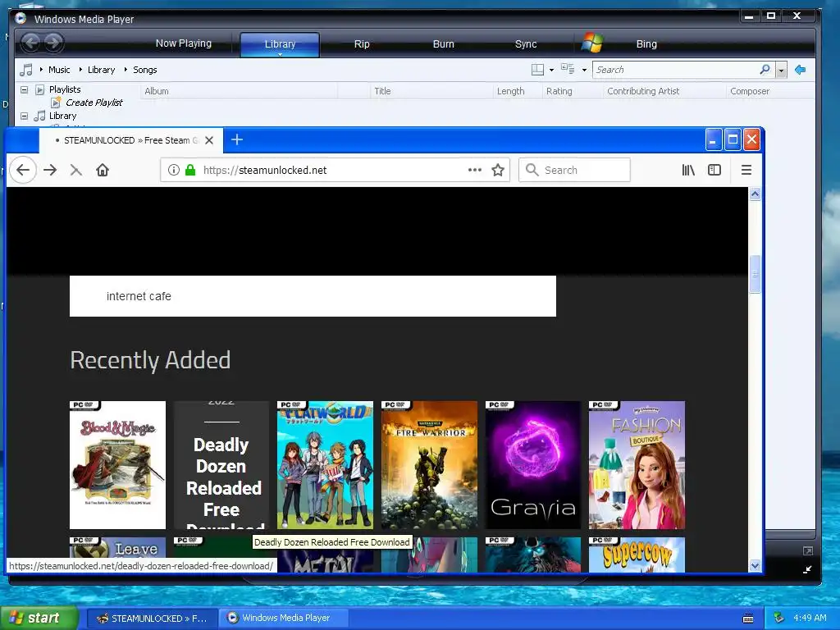
Task: Sort by the Contributing Artist column
Action: point(643,91)
